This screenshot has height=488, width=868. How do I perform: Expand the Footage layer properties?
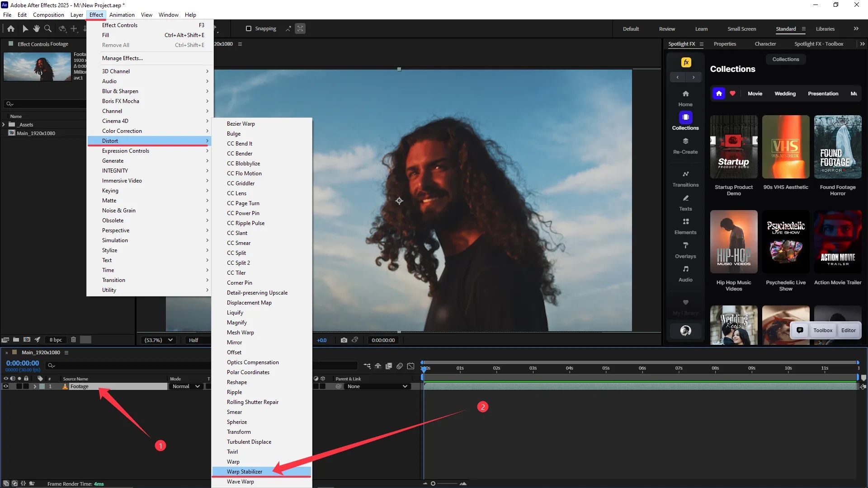[x=35, y=386]
